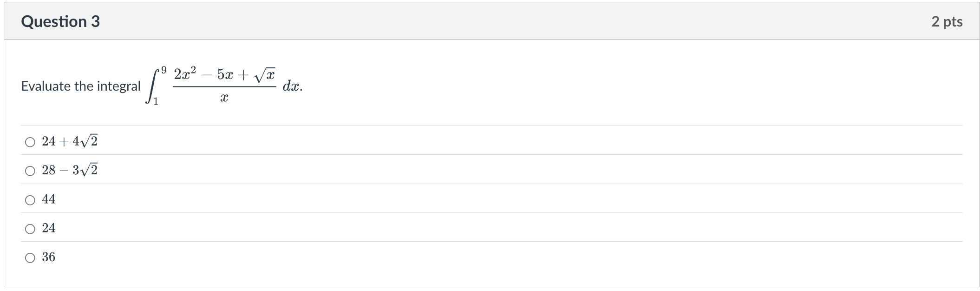This screenshot has height=291, width=980.
Task: Click the 2 pts score label
Action: (947, 21)
